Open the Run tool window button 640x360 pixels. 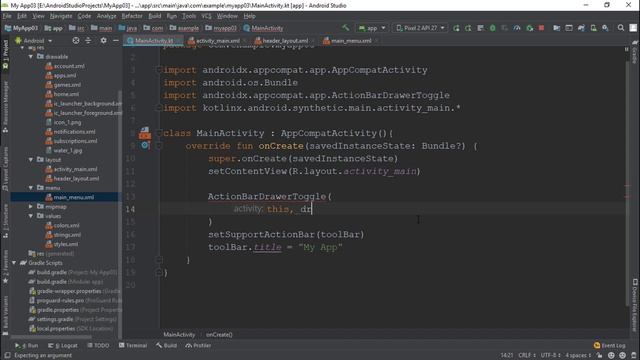pos(27,346)
